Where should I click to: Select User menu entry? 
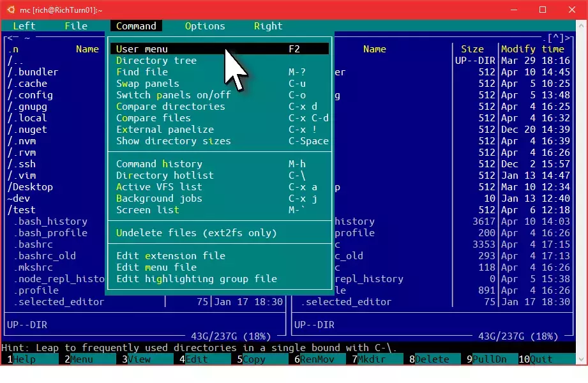(x=220, y=49)
